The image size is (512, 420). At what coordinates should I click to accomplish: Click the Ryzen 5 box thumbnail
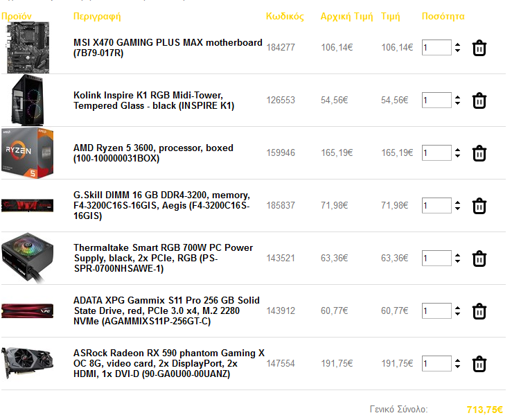[x=28, y=153]
